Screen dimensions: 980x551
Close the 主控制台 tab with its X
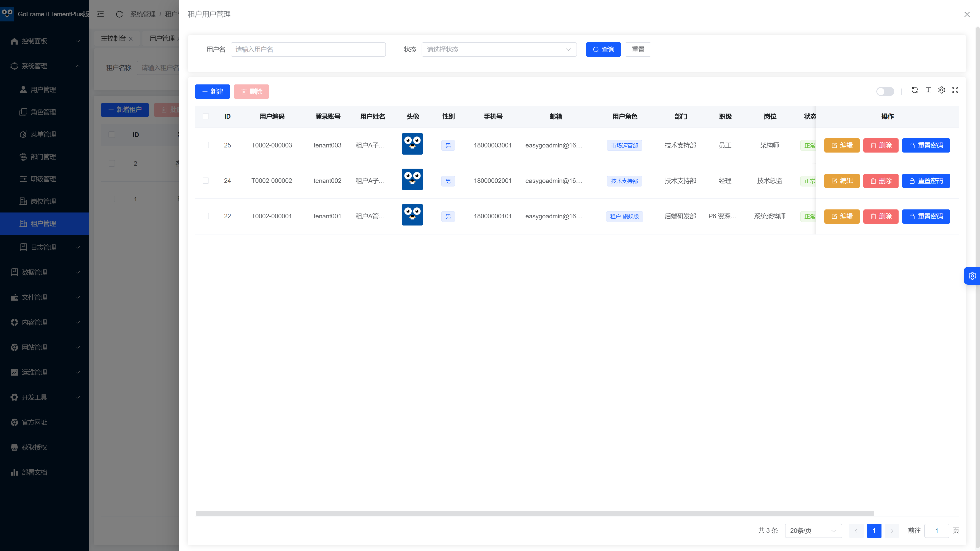(x=130, y=39)
